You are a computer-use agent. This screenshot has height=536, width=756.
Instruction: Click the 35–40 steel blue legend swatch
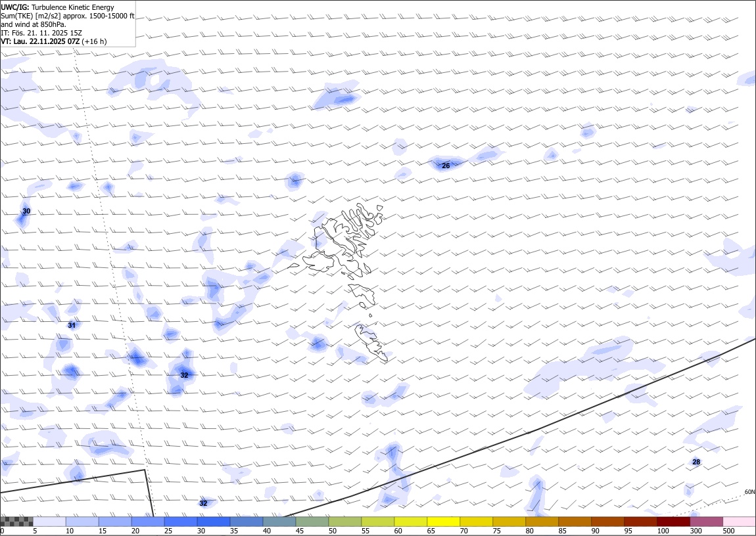[247, 522]
